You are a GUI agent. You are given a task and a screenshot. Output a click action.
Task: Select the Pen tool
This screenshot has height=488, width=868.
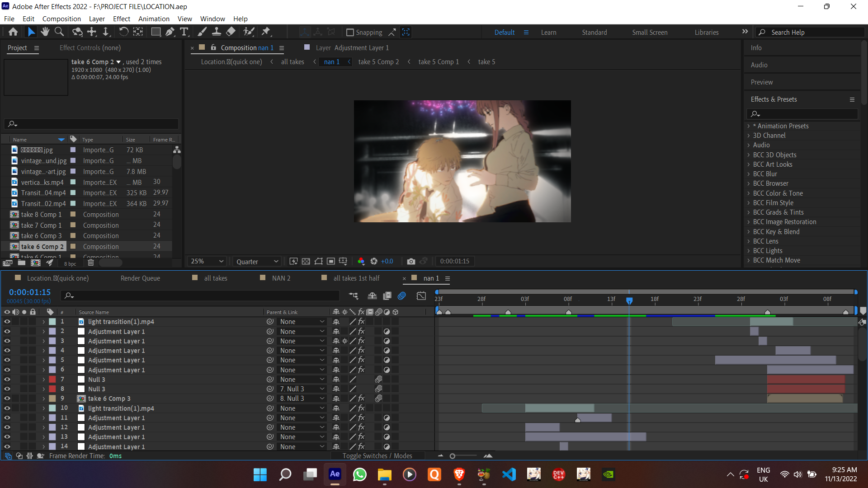tap(170, 32)
